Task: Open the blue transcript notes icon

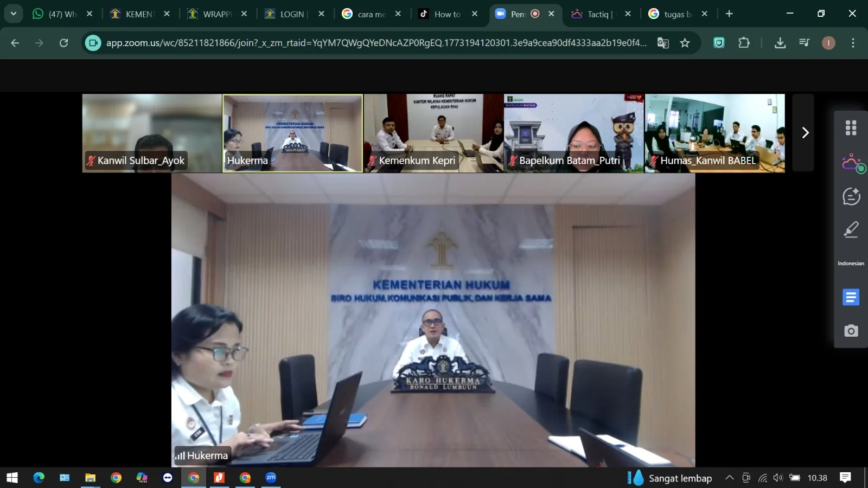Action: [851, 297]
